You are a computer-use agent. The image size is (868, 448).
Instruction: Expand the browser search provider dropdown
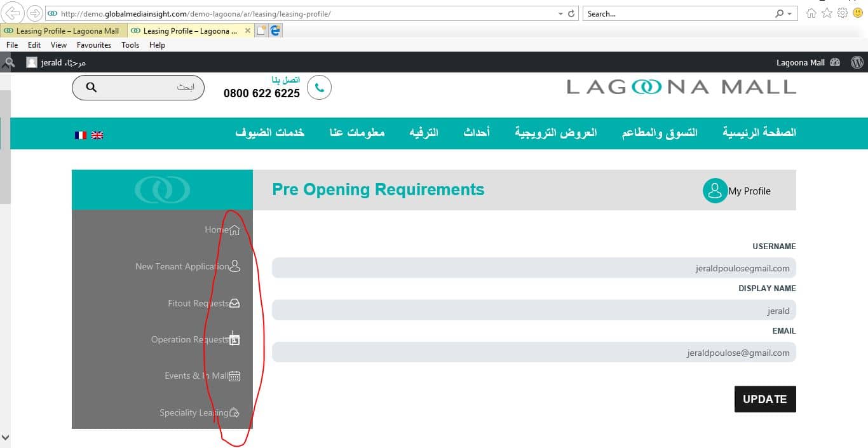(x=789, y=13)
